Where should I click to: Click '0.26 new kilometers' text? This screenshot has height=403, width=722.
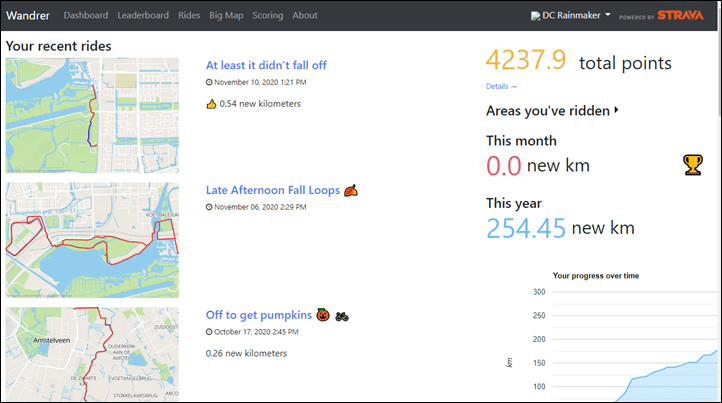point(246,354)
